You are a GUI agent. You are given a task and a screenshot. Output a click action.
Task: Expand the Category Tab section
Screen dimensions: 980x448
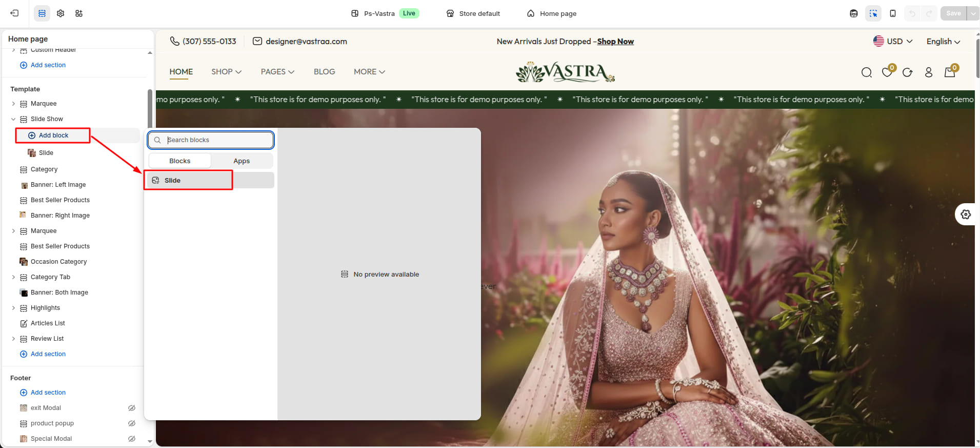tap(13, 277)
